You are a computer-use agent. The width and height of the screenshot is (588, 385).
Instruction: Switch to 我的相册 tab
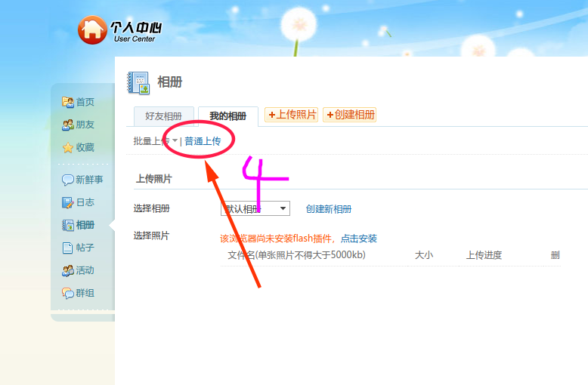click(228, 116)
